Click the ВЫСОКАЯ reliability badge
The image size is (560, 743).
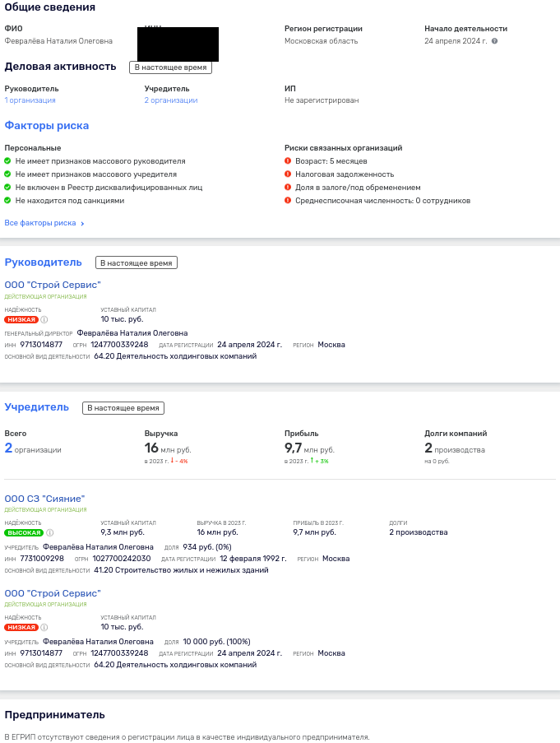pyautogui.click(x=24, y=532)
